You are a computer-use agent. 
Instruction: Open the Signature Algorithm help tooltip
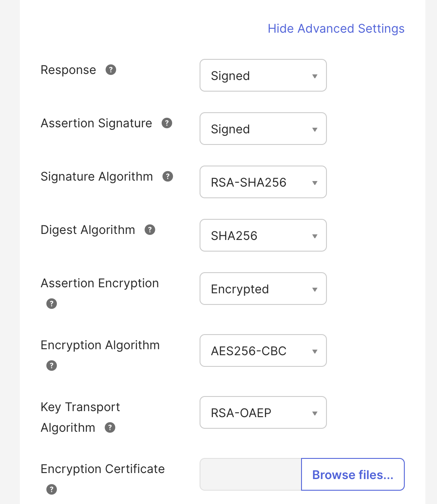click(168, 176)
